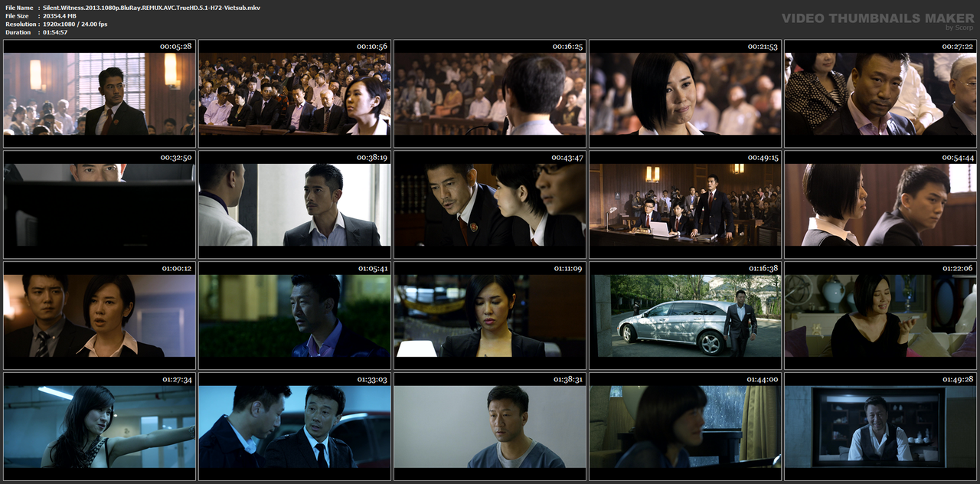Open the silver car frame at 01:16:38

point(685,316)
